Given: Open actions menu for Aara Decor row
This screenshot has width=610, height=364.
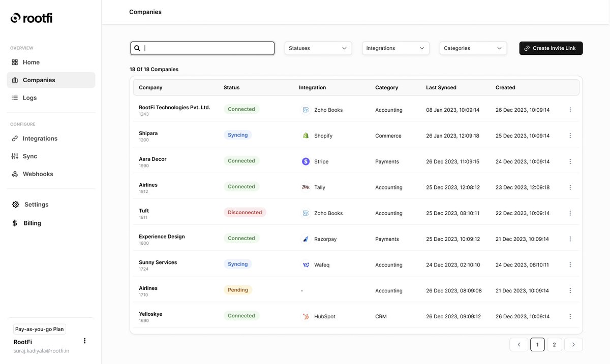Looking at the screenshot, I should [x=570, y=161].
